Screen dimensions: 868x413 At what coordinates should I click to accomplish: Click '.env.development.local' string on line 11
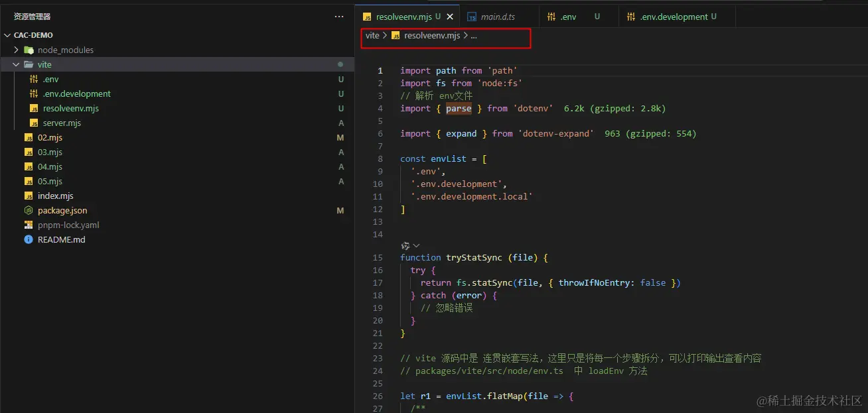click(x=472, y=196)
